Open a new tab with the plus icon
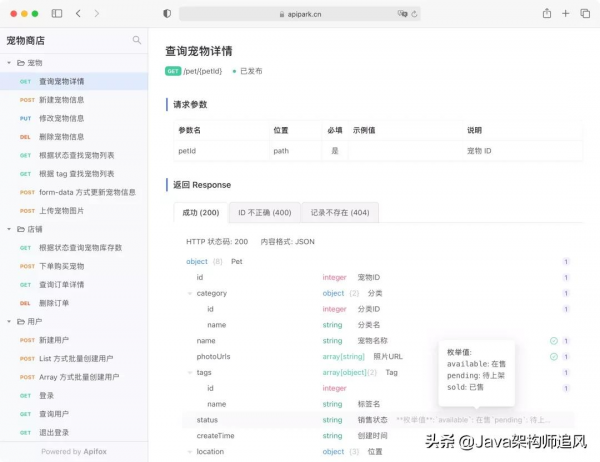Viewport: 600px width, 462px height. coord(566,14)
